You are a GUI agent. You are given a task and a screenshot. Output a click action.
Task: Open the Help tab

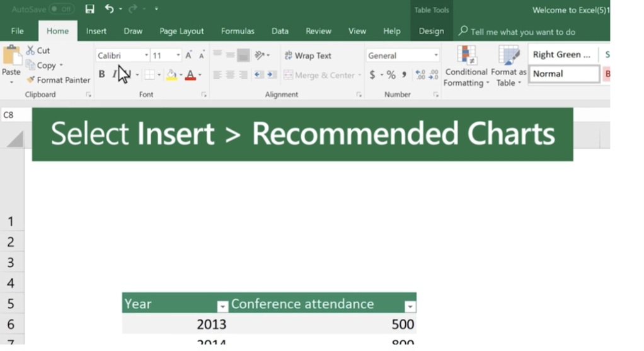[x=392, y=32]
